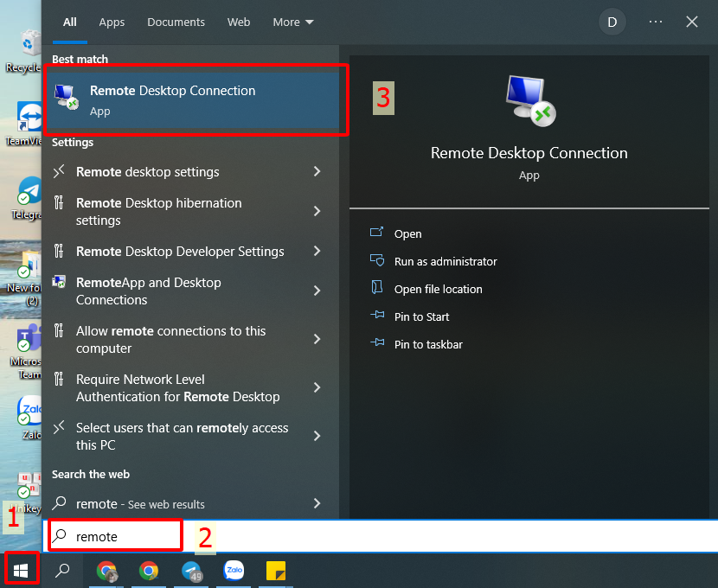718x588 pixels.
Task: Click the RemoteApp and Desktop Connections icon
Action: [59, 281]
